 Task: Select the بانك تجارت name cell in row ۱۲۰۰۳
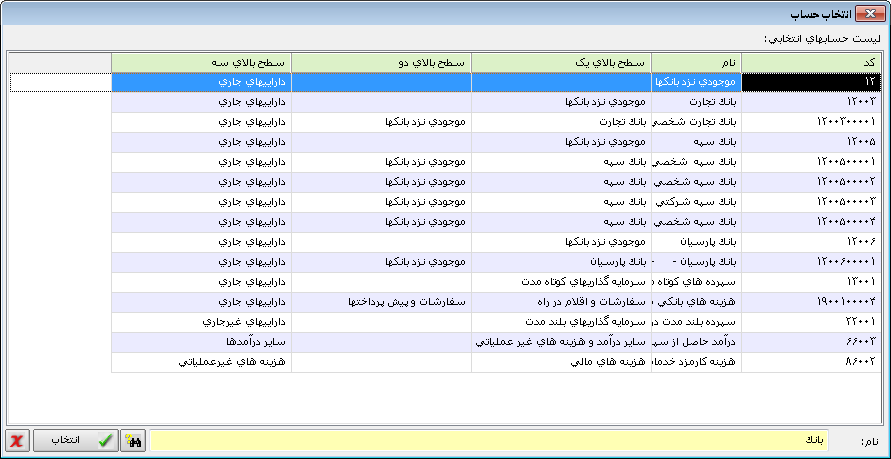[x=697, y=102]
